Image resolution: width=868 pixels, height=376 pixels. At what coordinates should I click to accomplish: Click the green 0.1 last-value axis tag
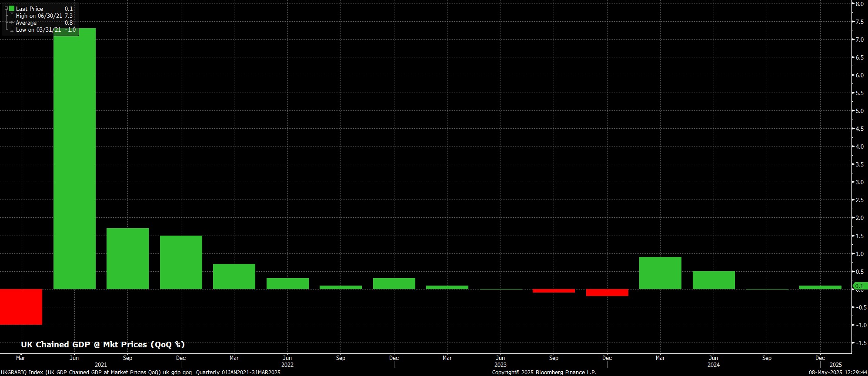[859, 286]
